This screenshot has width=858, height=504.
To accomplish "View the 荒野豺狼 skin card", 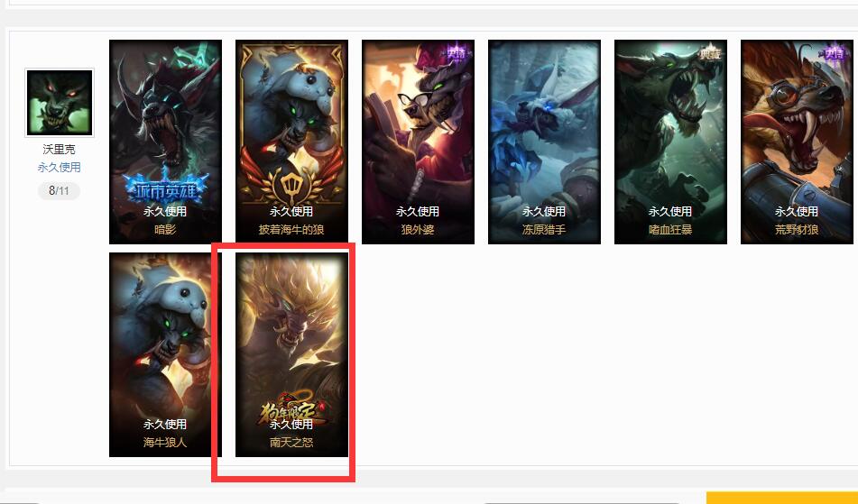I will [798, 142].
